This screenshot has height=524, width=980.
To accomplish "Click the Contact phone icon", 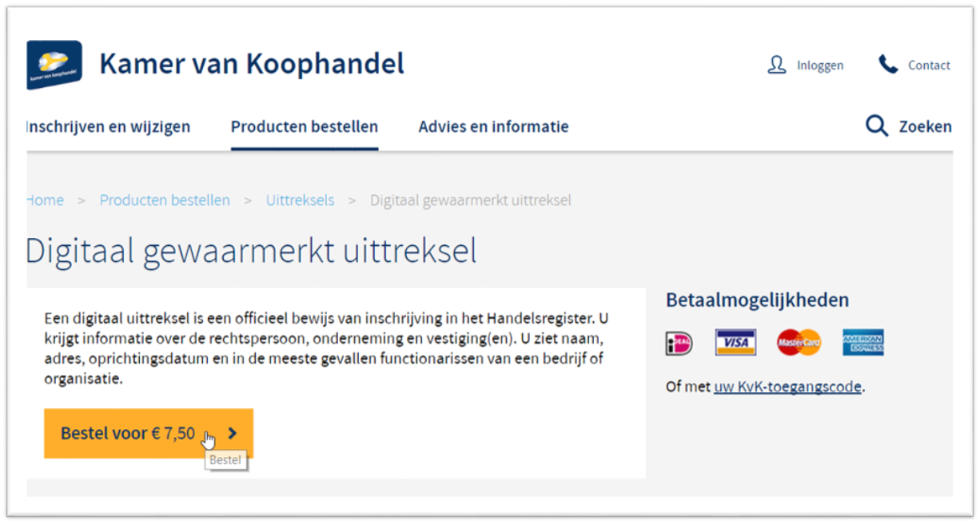I will (888, 65).
